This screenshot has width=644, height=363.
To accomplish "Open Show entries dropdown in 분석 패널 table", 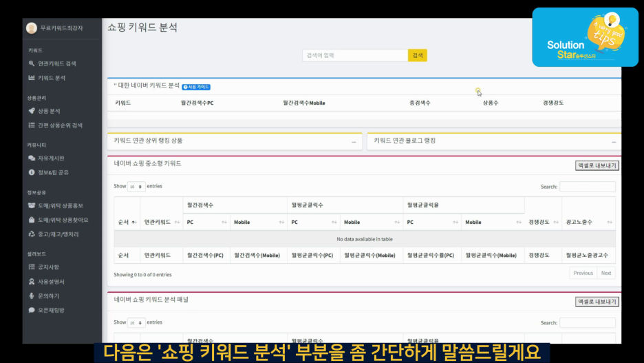I will [x=136, y=323].
